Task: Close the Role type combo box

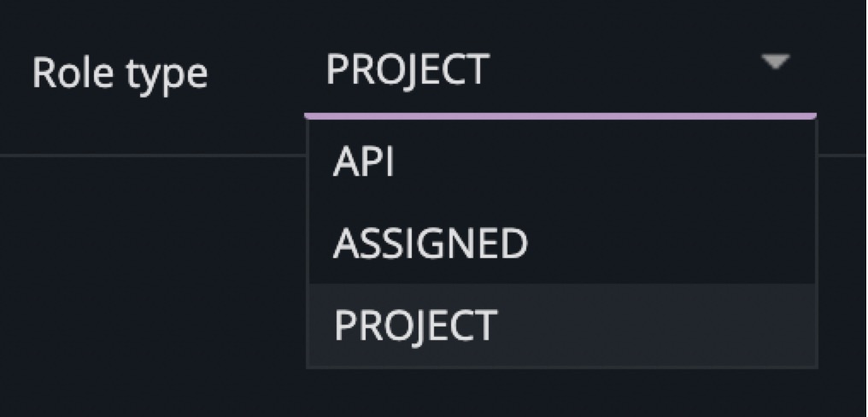Action: (x=775, y=62)
